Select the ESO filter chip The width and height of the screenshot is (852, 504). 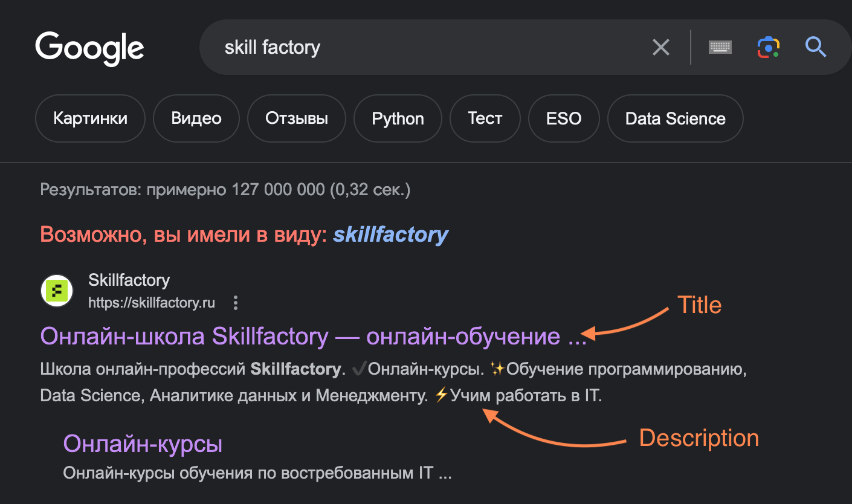(564, 118)
